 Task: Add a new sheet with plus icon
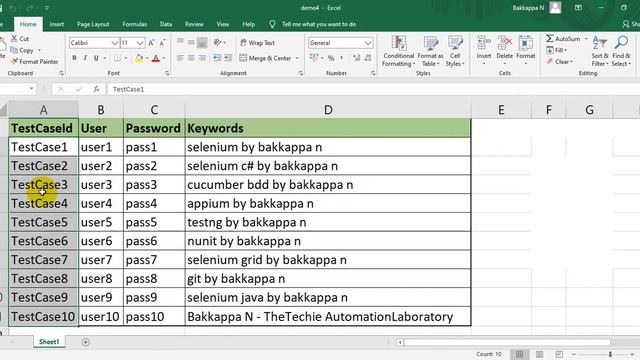(85, 342)
